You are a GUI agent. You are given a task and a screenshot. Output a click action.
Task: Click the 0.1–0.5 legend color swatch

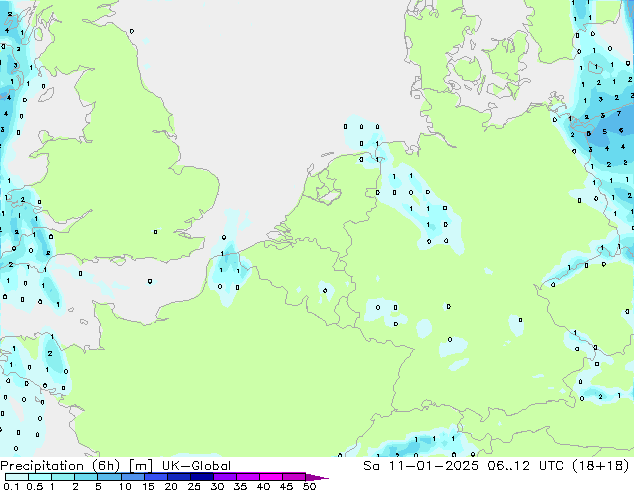point(17,477)
